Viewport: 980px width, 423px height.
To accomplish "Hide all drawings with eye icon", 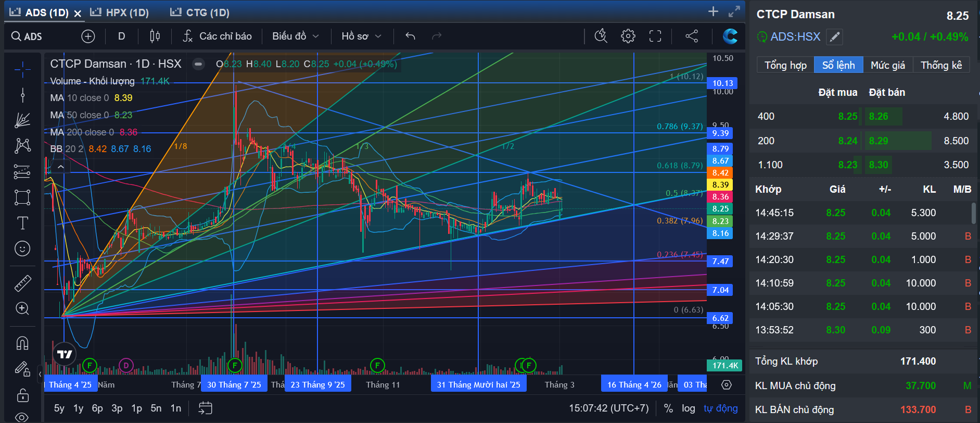I will [22, 417].
